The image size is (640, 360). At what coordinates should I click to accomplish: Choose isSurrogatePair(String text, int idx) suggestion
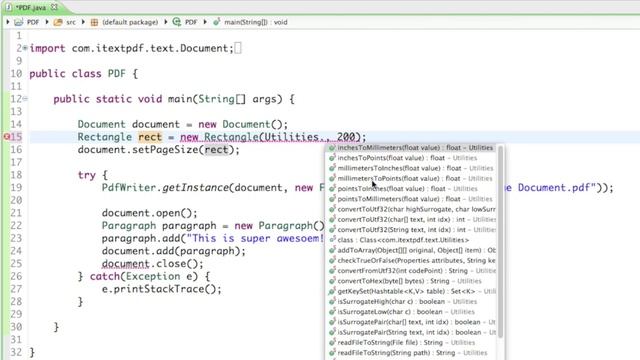pyautogui.click(x=412, y=332)
